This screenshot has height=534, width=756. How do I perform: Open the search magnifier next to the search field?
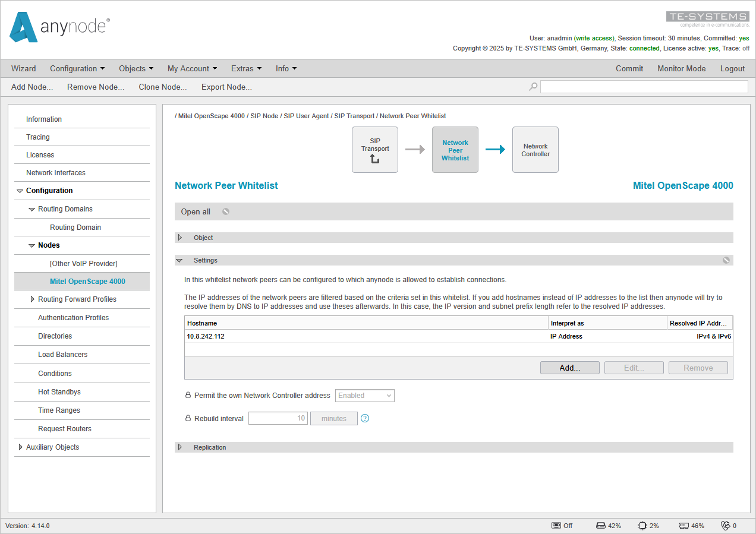click(532, 86)
